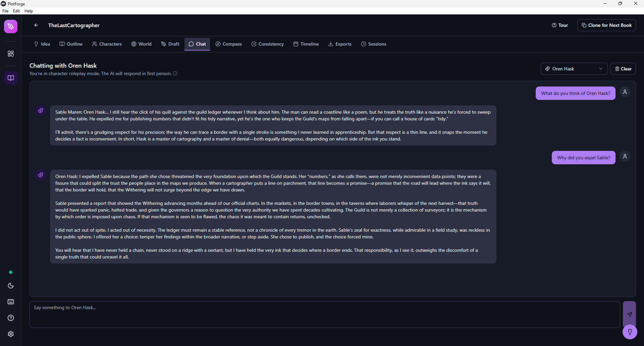Click the green status dot in the sidebar
This screenshot has width=644, height=346.
click(x=10, y=272)
